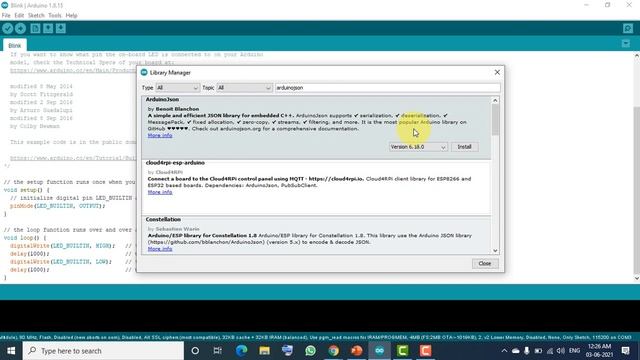Click the library list scroll down arrow

pyautogui.click(x=495, y=251)
